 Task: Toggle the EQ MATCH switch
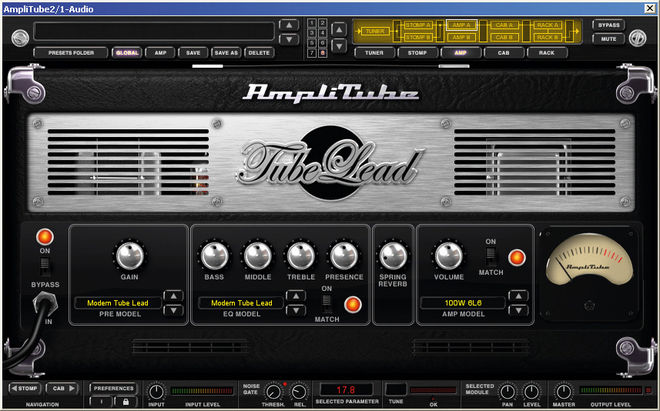[327, 302]
